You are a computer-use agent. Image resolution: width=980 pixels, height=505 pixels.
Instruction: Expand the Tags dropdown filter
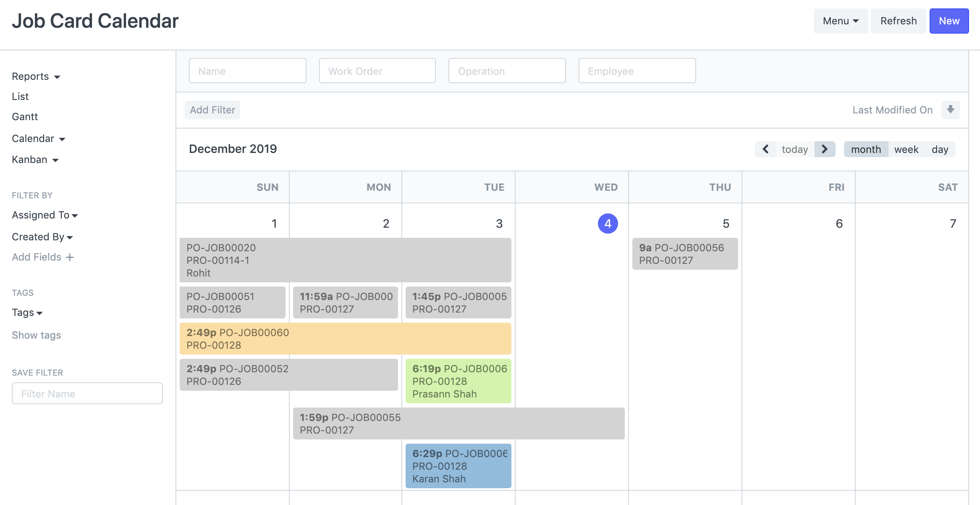click(27, 313)
